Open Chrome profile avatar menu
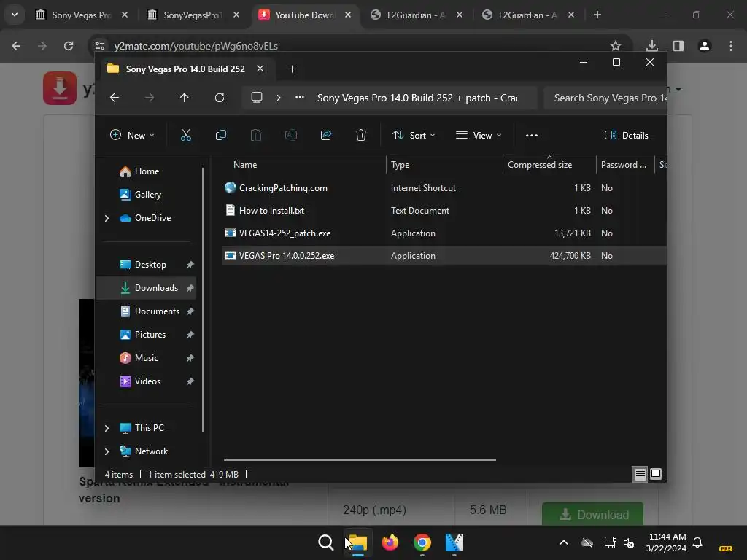This screenshot has width=747, height=560. (705, 46)
